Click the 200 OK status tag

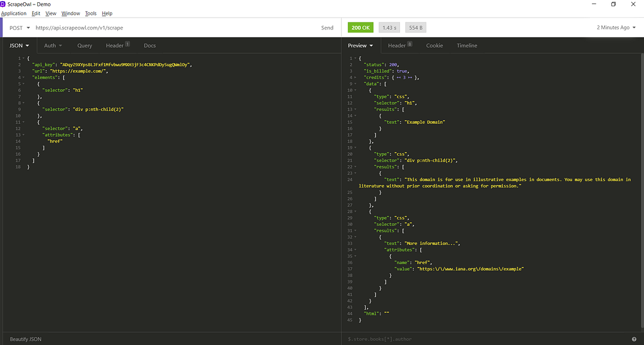click(x=361, y=28)
